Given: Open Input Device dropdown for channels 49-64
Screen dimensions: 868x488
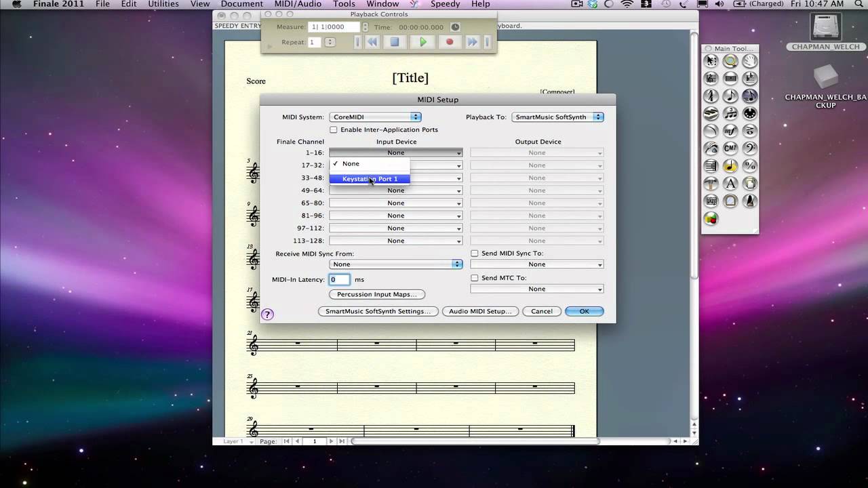Looking at the screenshot, I should click(x=396, y=190).
